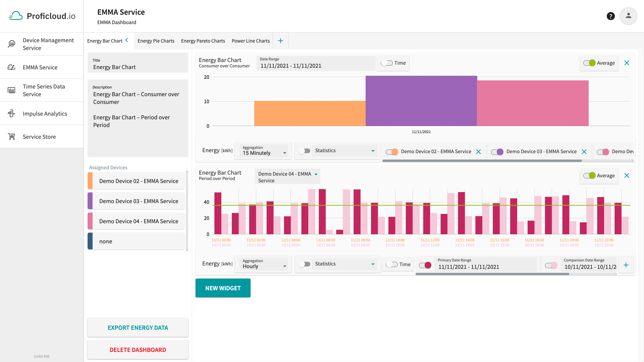Image resolution: width=644 pixels, height=362 pixels.
Task: Click the Time Series Data Service icon
Action: (x=11, y=90)
